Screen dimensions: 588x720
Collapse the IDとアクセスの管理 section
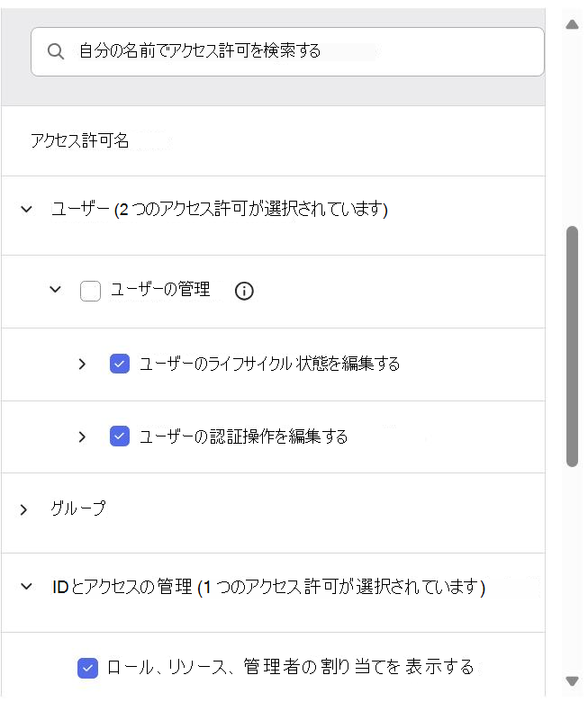click(24, 584)
